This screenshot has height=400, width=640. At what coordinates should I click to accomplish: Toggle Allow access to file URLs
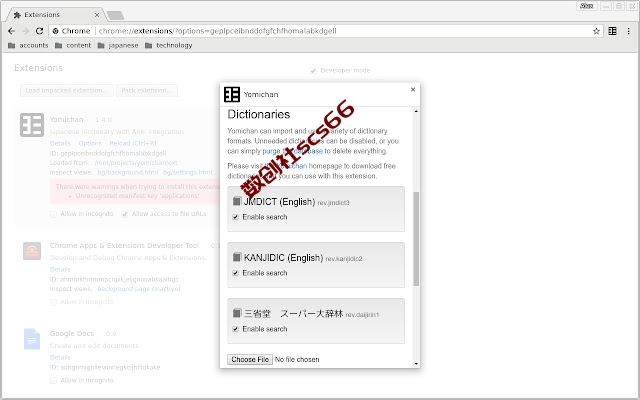pos(125,214)
